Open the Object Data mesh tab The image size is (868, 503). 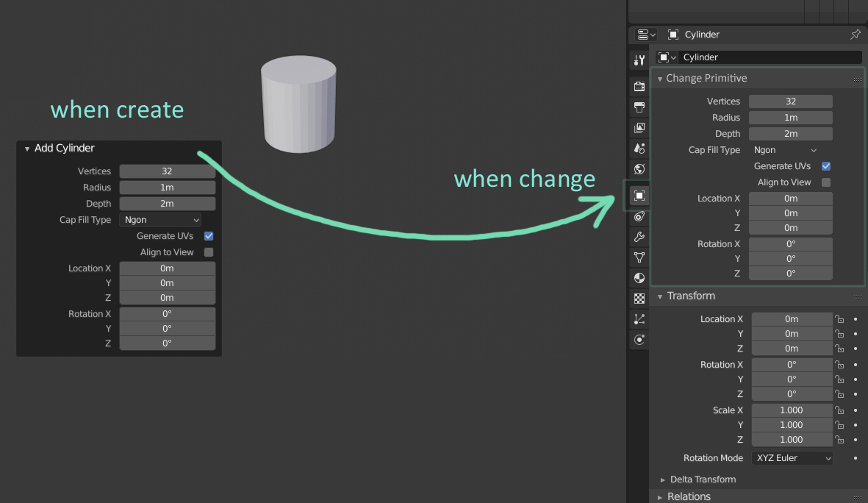639,257
